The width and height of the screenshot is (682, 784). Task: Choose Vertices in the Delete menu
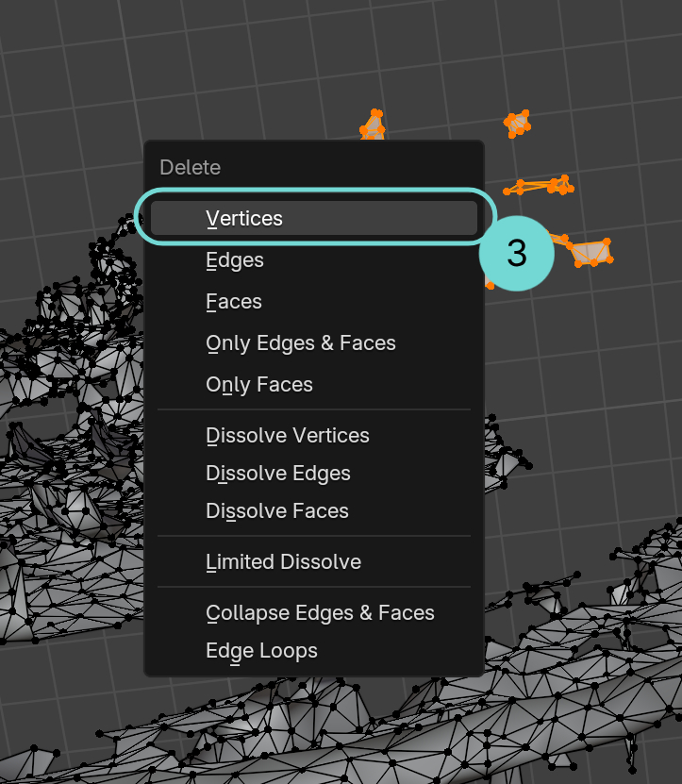tap(244, 218)
